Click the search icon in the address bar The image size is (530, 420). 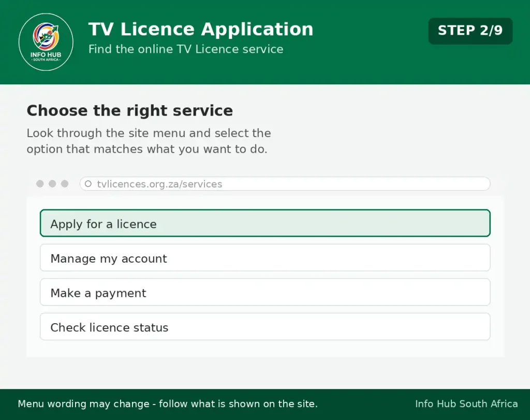coord(88,184)
